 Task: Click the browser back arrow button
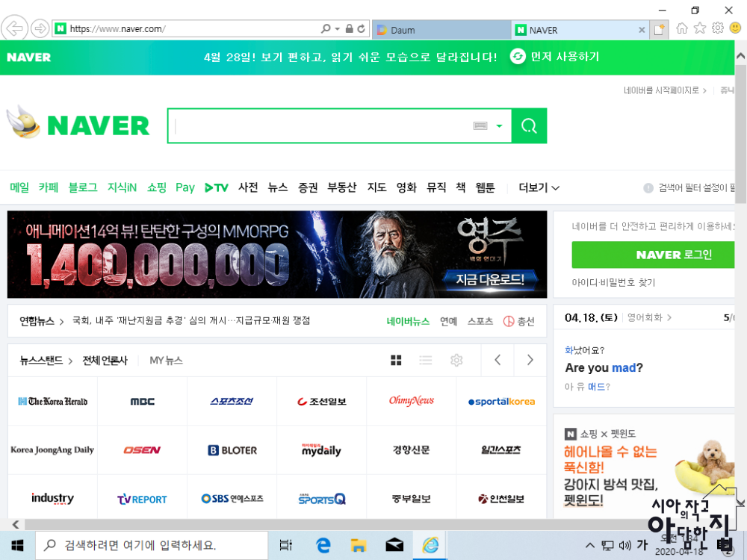tap(14, 28)
